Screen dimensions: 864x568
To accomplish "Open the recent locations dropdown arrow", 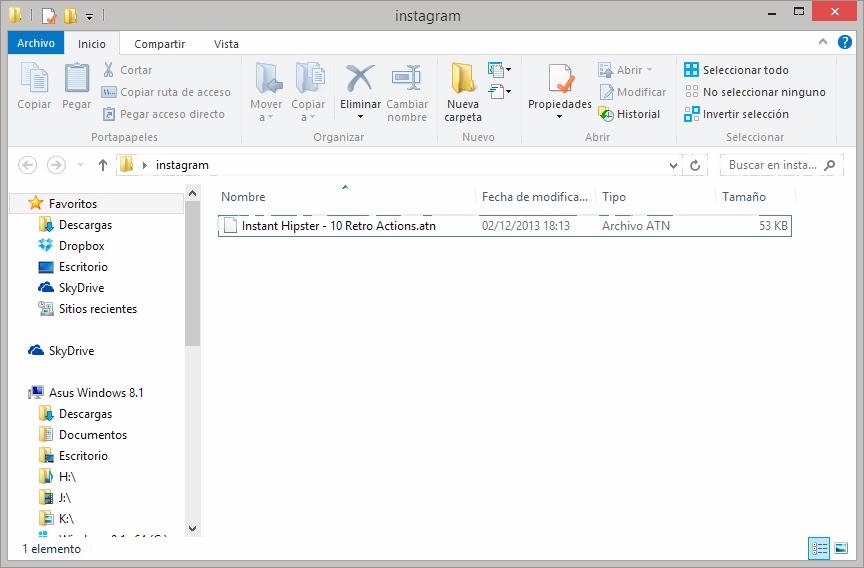I will (x=80, y=165).
